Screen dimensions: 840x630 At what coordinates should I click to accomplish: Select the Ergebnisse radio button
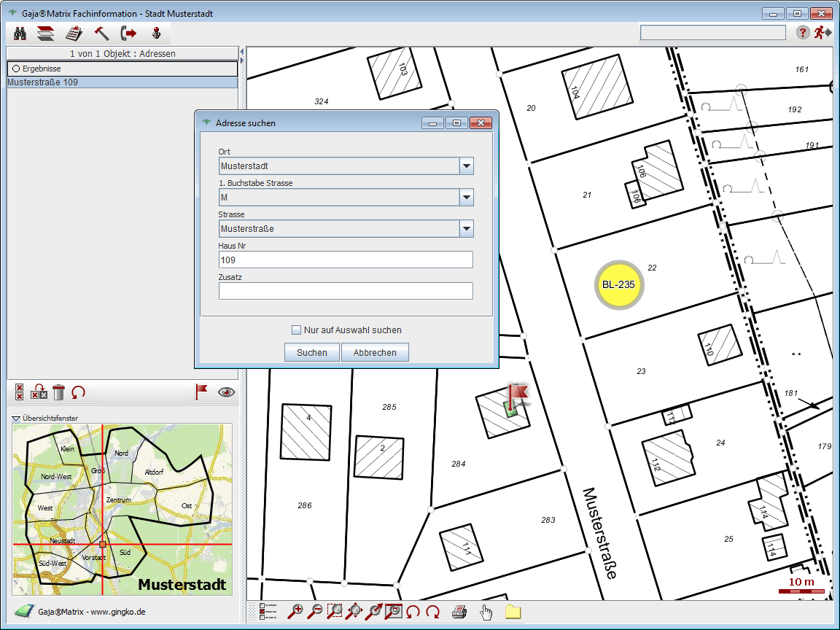click(16, 69)
